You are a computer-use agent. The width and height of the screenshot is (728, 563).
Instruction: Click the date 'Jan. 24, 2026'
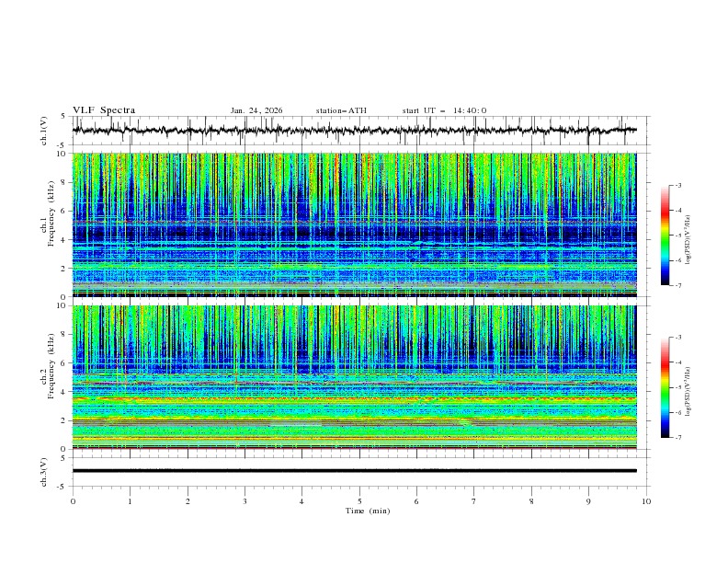[256, 110]
